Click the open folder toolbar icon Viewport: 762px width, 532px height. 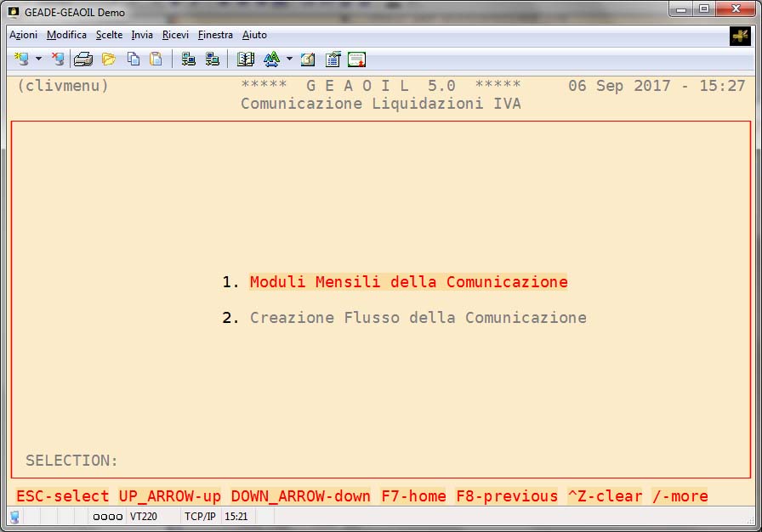[109, 59]
